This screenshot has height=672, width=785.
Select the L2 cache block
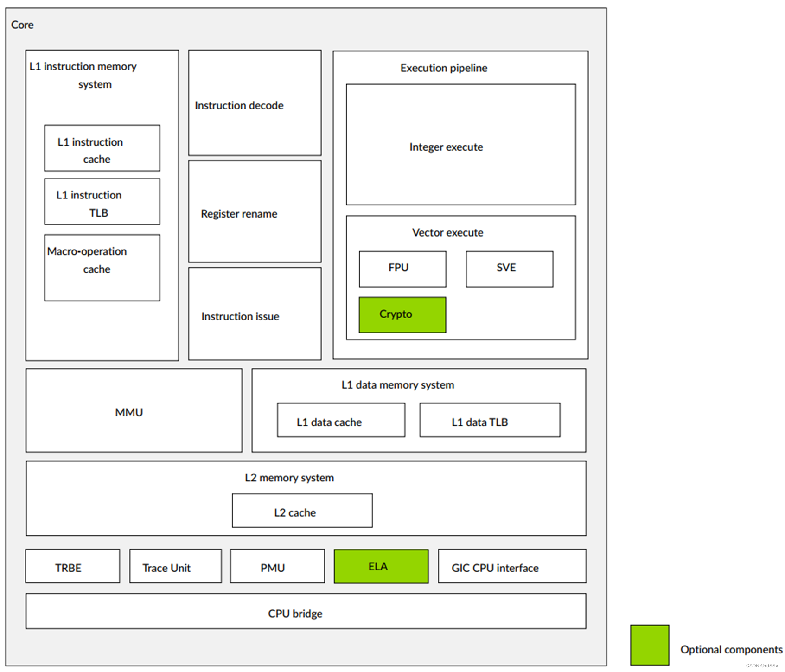tap(302, 512)
